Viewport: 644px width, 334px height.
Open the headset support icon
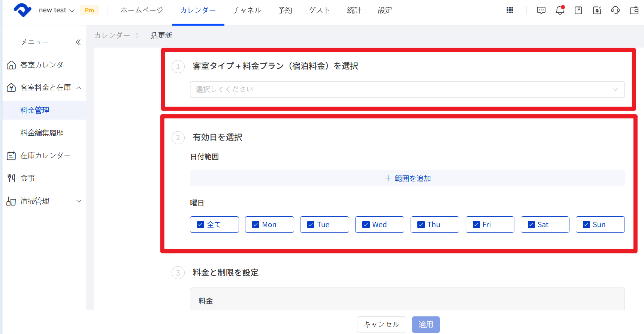pyautogui.click(x=615, y=10)
